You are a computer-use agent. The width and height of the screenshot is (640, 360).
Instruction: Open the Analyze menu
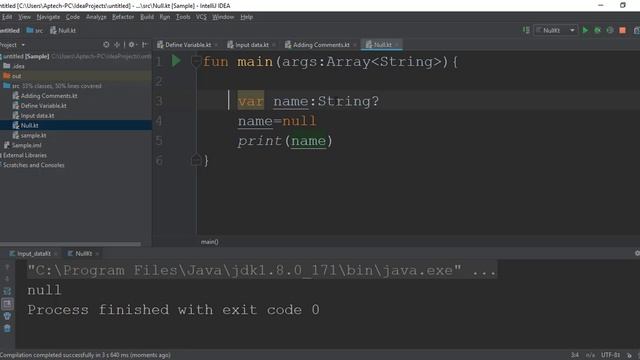(x=96, y=17)
